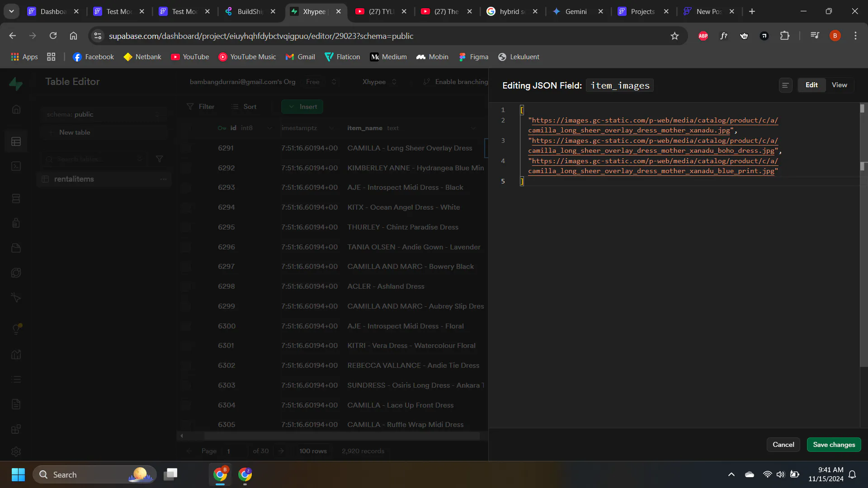The image size is (868, 488).
Task: Save changes to item_images field
Action: click(834, 445)
